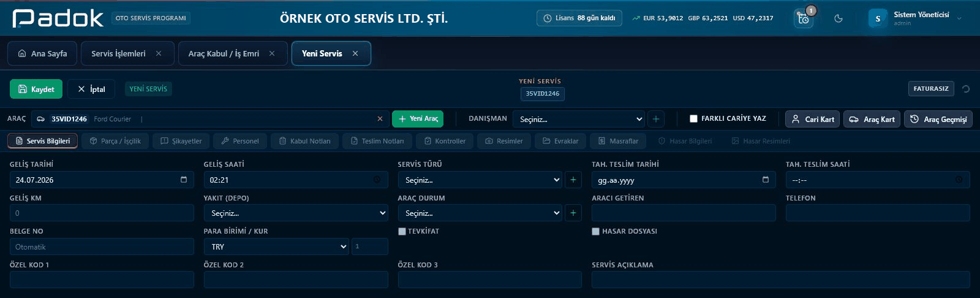Click the FATURASIZ button
Screen dimensions: 980x298
931,89
